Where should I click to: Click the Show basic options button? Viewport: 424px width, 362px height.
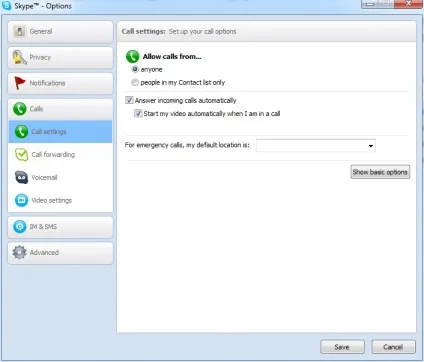tap(380, 172)
